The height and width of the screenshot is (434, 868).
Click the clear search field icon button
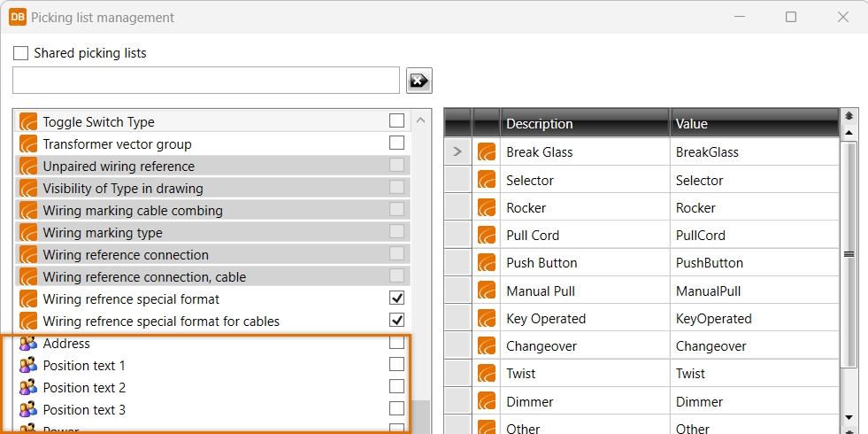[419, 81]
